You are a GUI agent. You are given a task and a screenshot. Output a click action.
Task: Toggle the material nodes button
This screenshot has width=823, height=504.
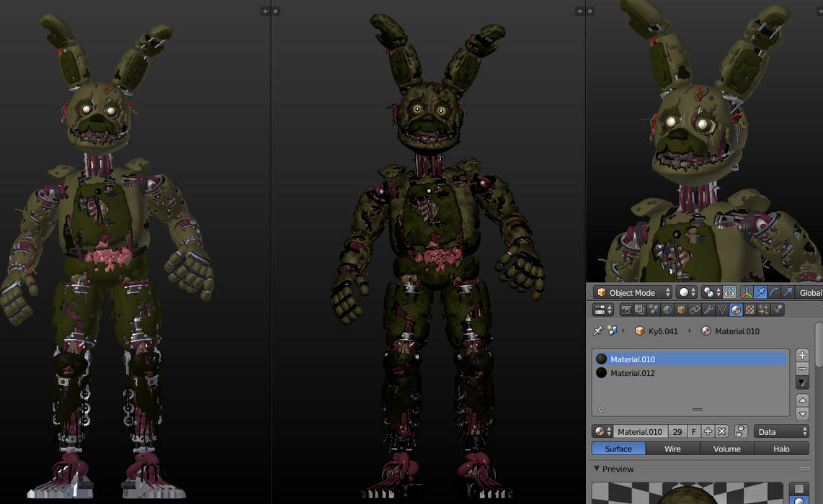click(741, 431)
